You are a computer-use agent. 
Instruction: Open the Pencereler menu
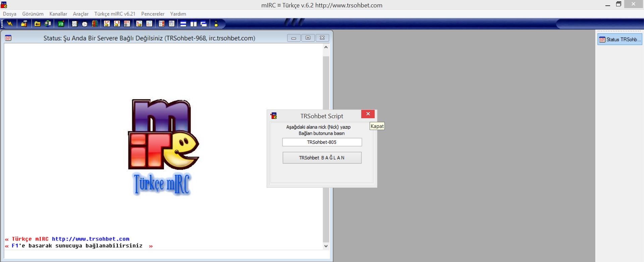[x=153, y=14]
